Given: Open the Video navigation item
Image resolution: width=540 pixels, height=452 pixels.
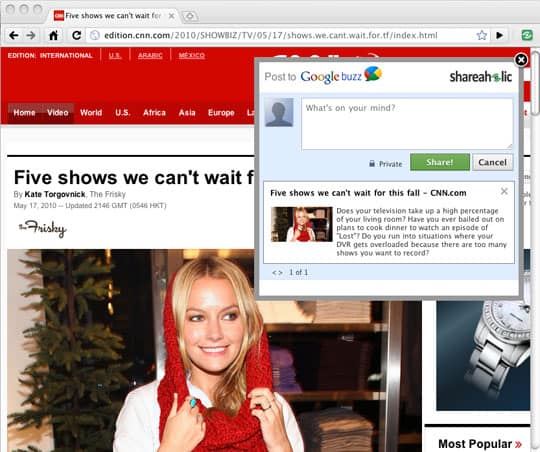Looking at the screenshot, I should tap(58, 113).
